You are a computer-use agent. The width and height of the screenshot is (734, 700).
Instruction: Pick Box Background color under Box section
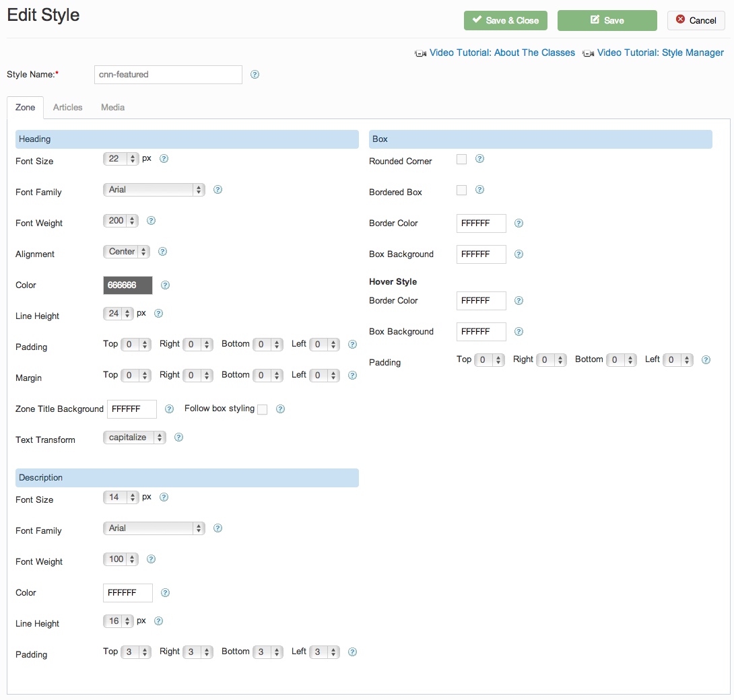[481, 254]
